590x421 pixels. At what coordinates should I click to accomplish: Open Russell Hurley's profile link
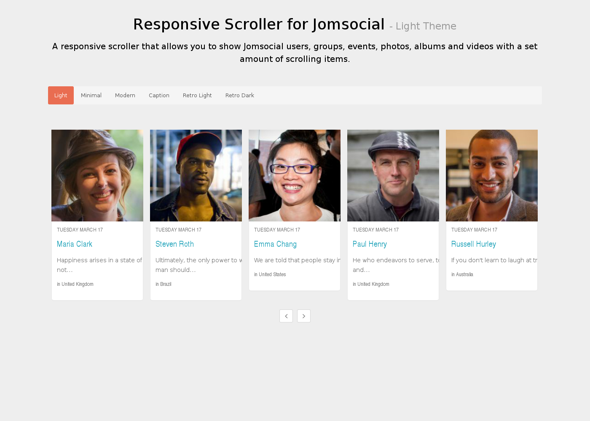[x=473, y=244]
